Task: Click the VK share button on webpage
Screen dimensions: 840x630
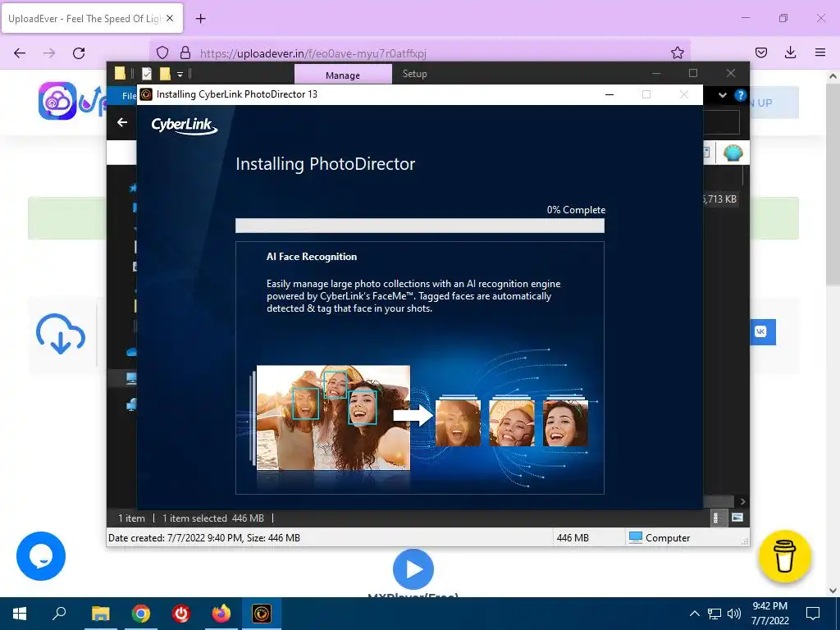Action: (762, 331)
